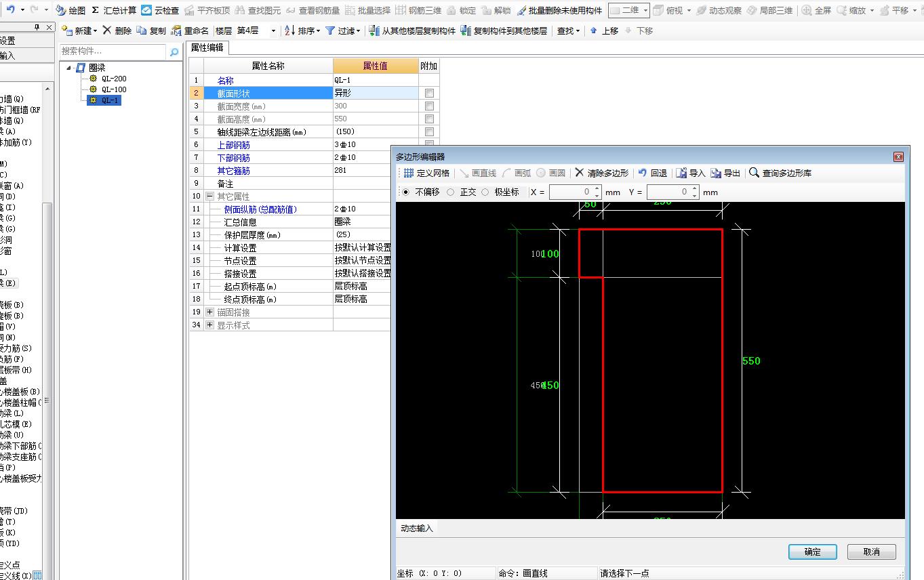Click 名称 value QL-1 cell

tap(376, 80)
